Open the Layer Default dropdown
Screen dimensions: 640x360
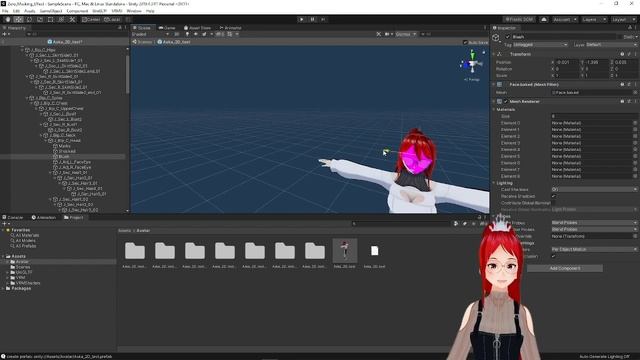[x=611, y=44]
